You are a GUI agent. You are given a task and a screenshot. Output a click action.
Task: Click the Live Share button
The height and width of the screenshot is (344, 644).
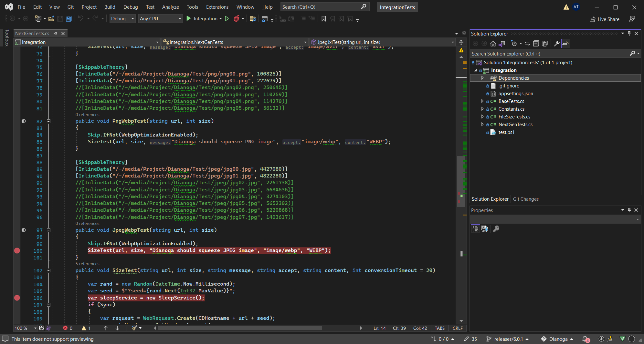click(x=604, y=19)
